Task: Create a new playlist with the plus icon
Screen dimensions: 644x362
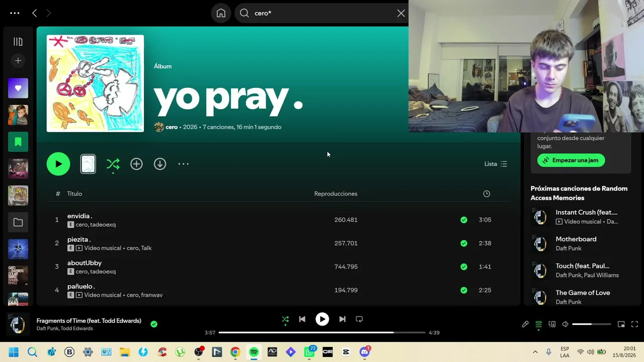Action: (18, 61)
